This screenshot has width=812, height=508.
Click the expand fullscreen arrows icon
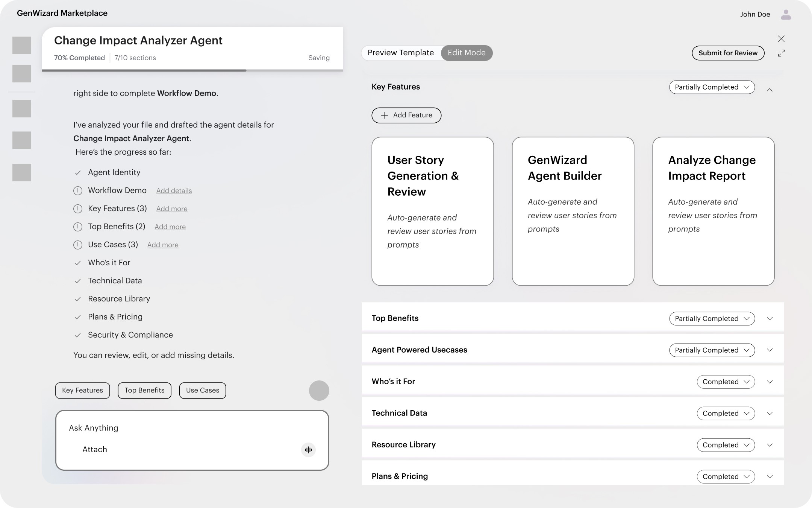[x=781, y=53]
